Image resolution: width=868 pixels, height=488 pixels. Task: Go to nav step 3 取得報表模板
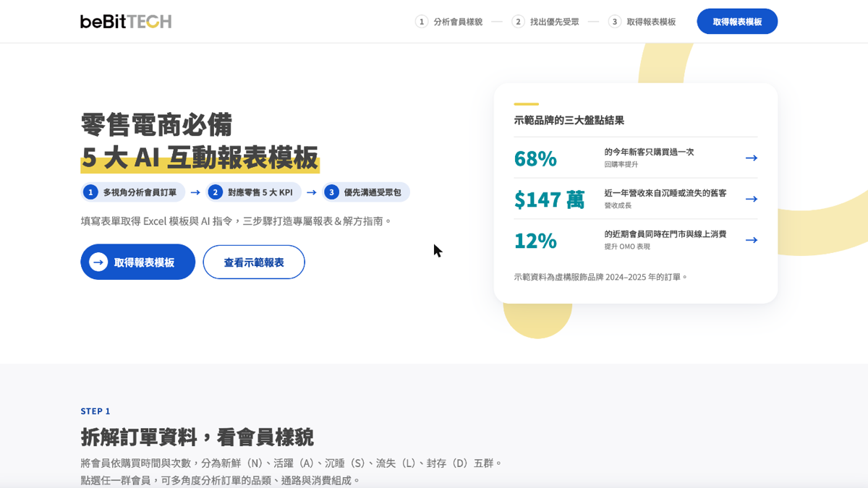click(642, 22)
